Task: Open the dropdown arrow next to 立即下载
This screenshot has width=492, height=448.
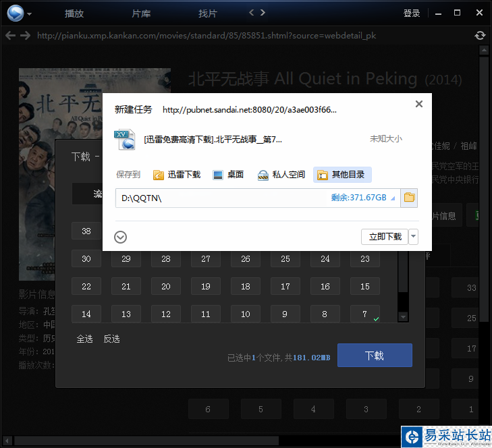Action: [413, 237]
